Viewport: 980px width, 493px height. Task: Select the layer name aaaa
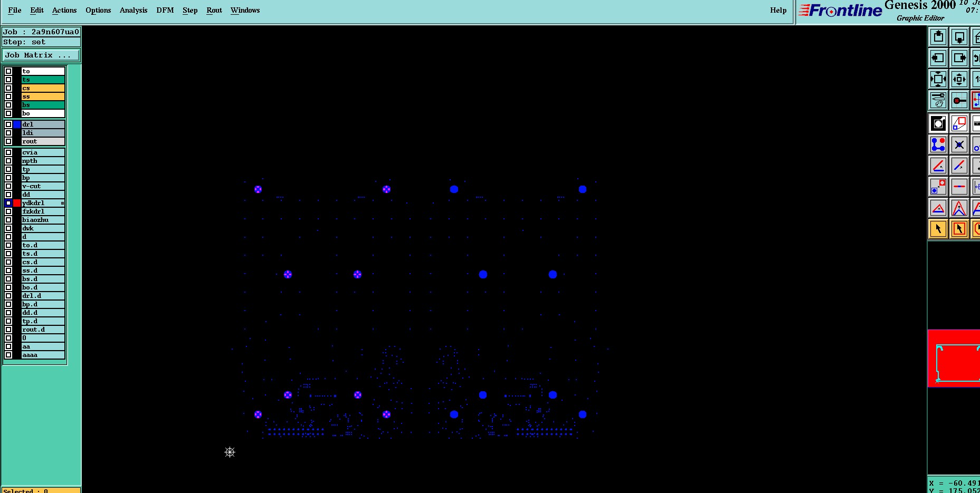[x=43, y=355]
